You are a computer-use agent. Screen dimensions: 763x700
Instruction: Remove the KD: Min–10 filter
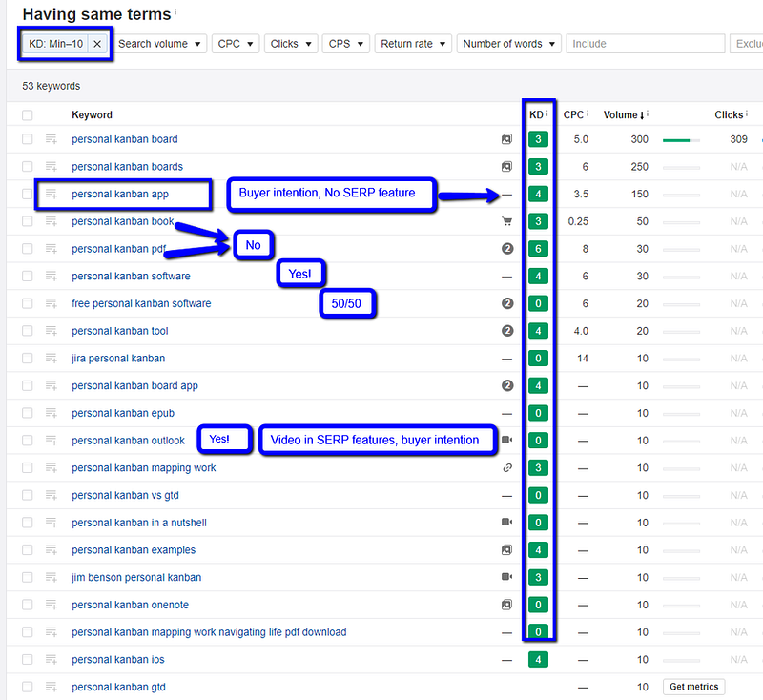pos(97,44)
